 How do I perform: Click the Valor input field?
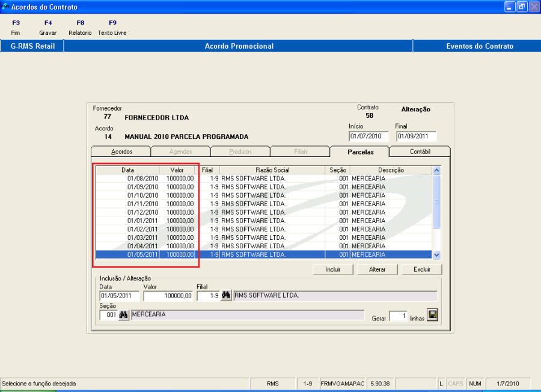click(x=168, y=296)
